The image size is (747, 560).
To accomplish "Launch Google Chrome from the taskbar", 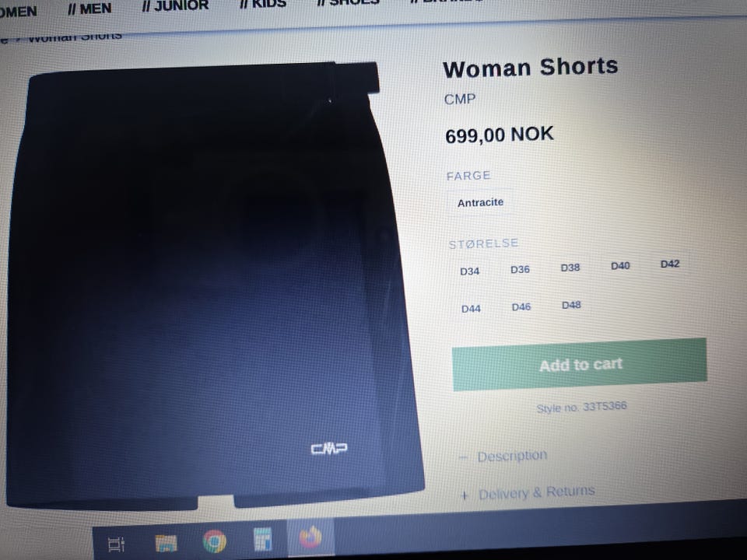I will pyautogui.click(x=215, y=541).
